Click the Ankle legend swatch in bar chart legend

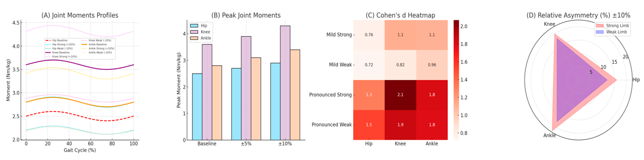click(194, 38)
